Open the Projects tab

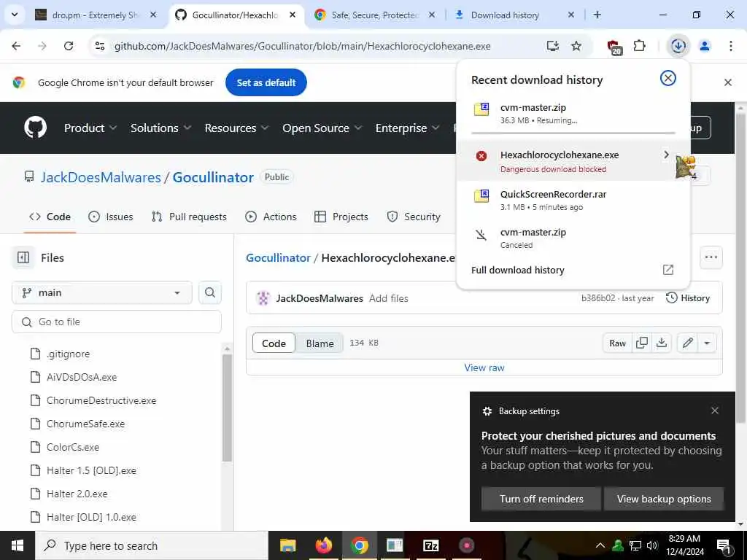click(341, 217)
